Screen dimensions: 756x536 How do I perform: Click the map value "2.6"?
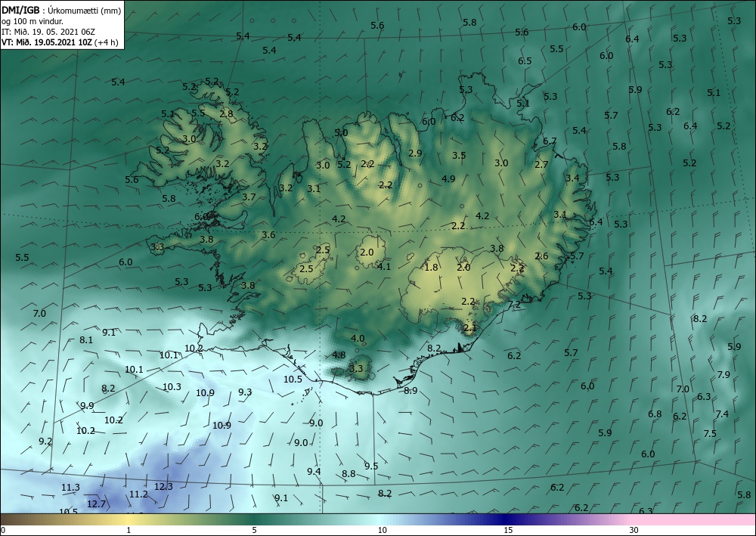point(541,256)
